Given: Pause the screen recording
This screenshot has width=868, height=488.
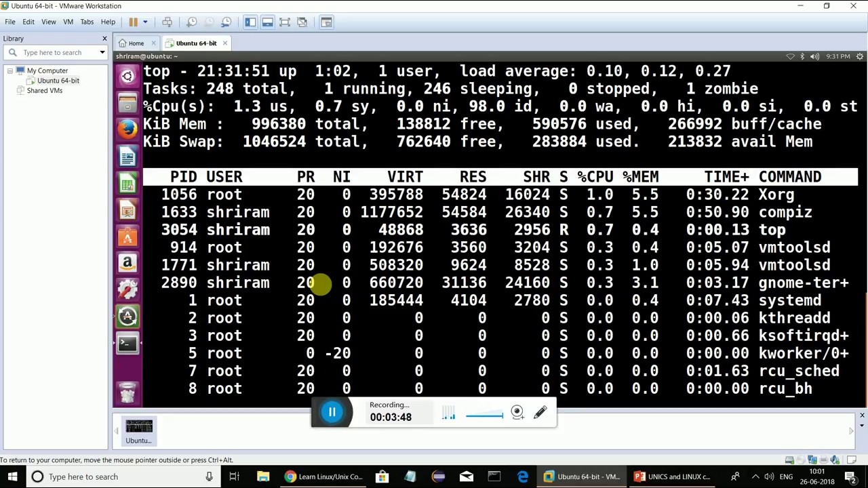Looking at the screenshot, I should (332, 411).
